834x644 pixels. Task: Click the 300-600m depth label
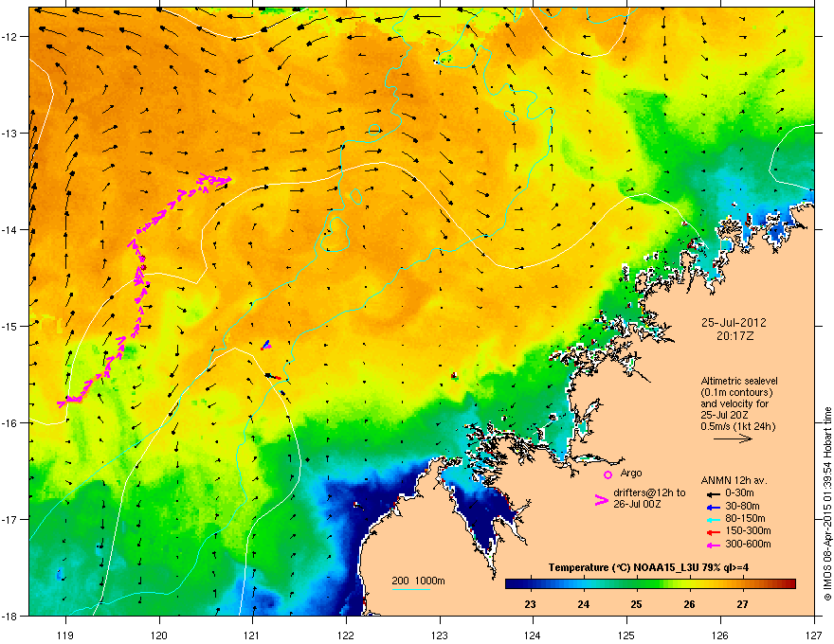tap(748, 544)
